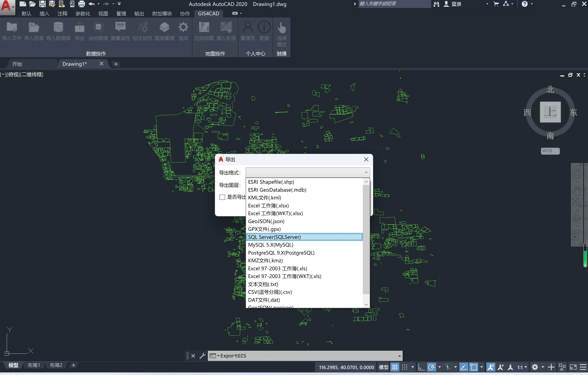Check the 是否导出 checkbox in export dialog
The width and height of the screenshot is (588, 375).
point(222,197)
